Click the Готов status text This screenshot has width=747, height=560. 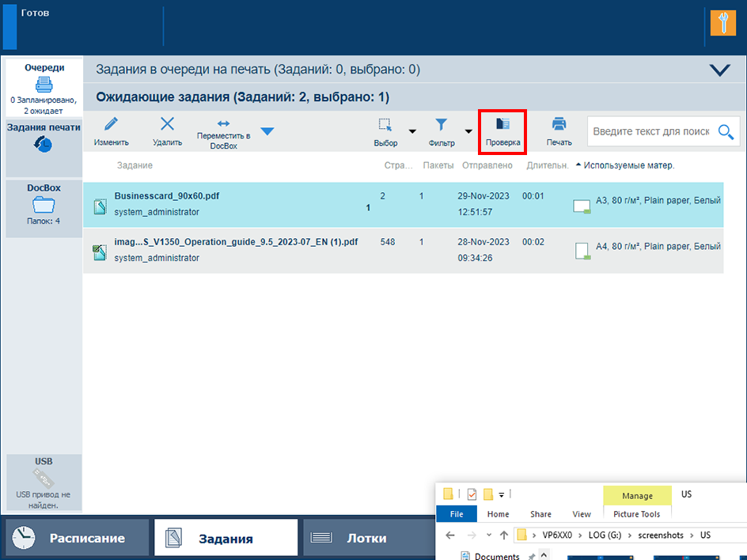click(35, 13)
